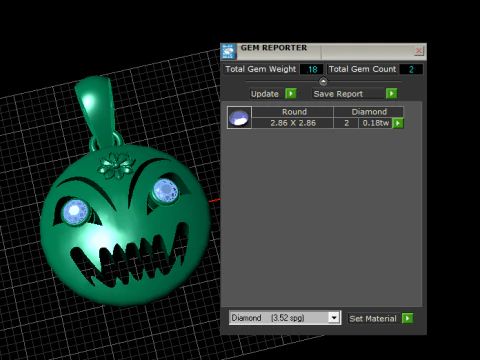Click the Total Gem Weight label
Image resolution: width=480 pixels, height=360 pixels.
pyautogui.click(x=261, y=69)
